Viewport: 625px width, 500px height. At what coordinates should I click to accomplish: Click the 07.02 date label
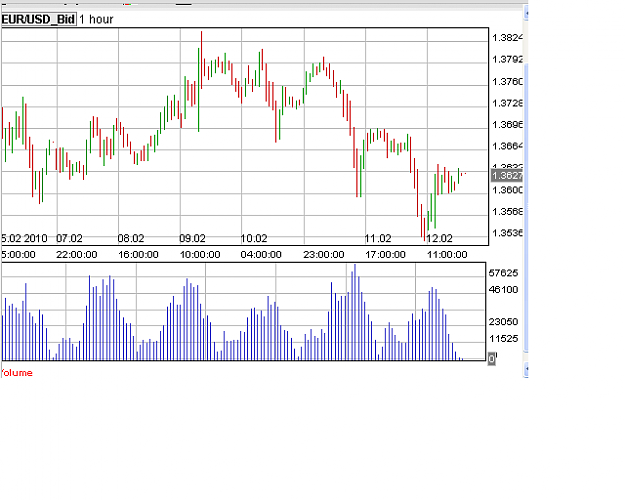pos(69,238)
